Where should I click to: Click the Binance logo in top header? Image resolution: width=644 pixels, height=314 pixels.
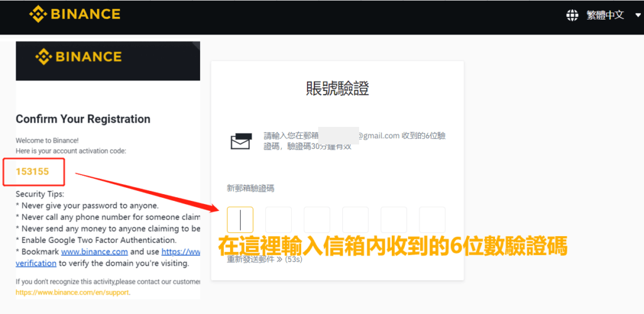74,14
